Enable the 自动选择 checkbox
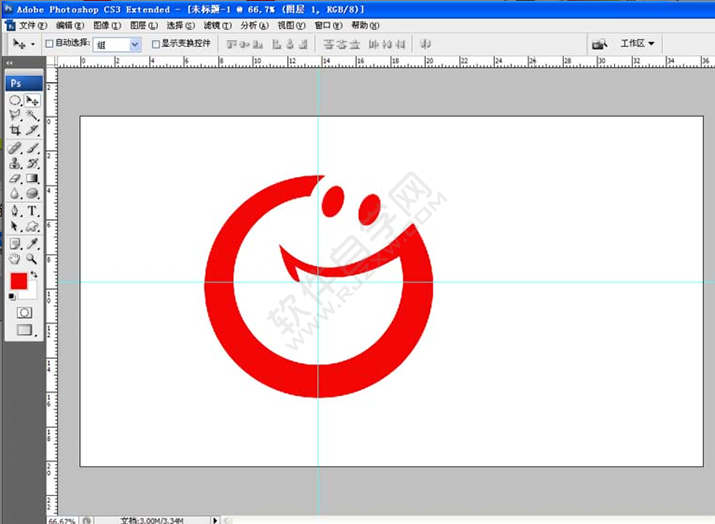The width and height of the screenshot is (715, 524). 49,44
